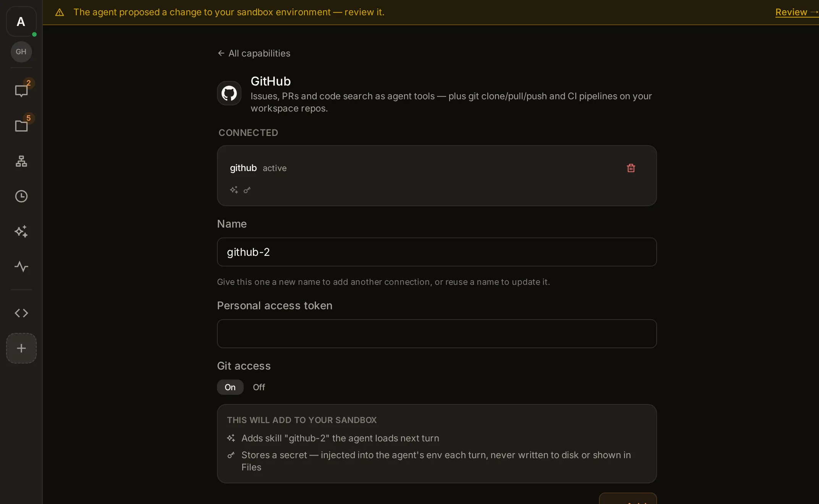Screen dimensions: 819x504
Task: Click the 'THIS WILL ADD TO YOUR SANDBOX' heading
Action: click(302, 420)
